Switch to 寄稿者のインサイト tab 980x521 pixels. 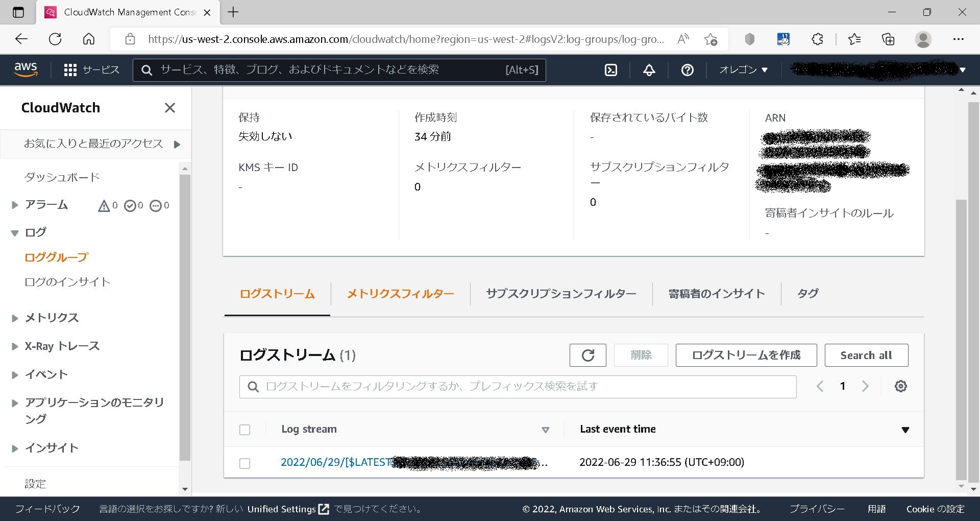tap(717, 294)
